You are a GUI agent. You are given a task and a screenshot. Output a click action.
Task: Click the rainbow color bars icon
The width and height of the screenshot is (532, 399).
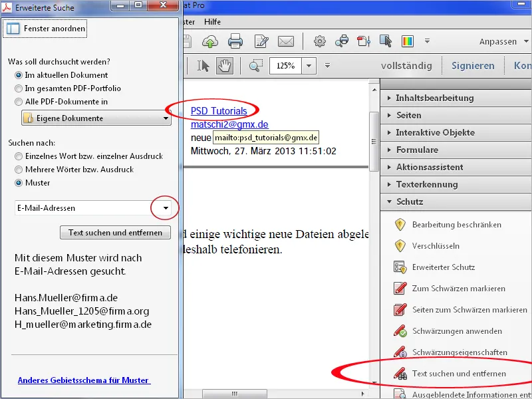click(408, 41)
